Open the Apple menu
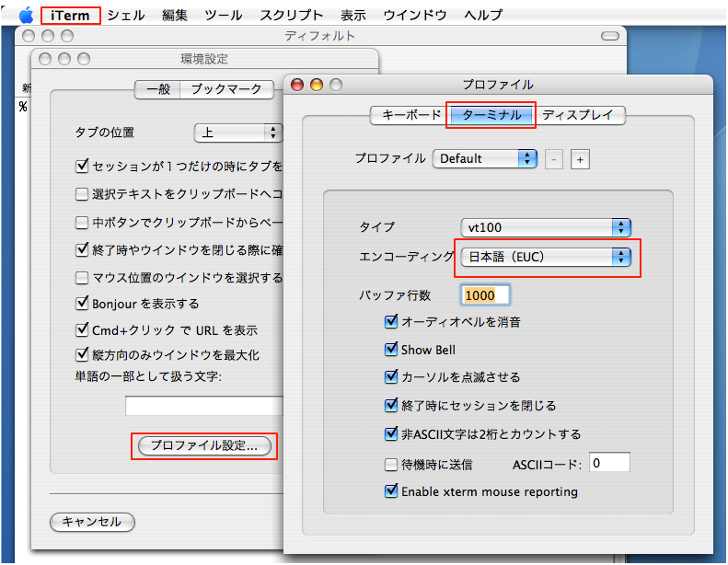Screen dimensions: 728x565 (26, 16)
